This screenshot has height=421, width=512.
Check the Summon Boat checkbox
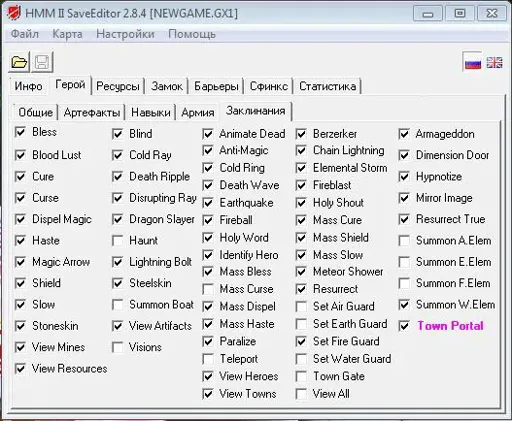(x=118, y=305)
